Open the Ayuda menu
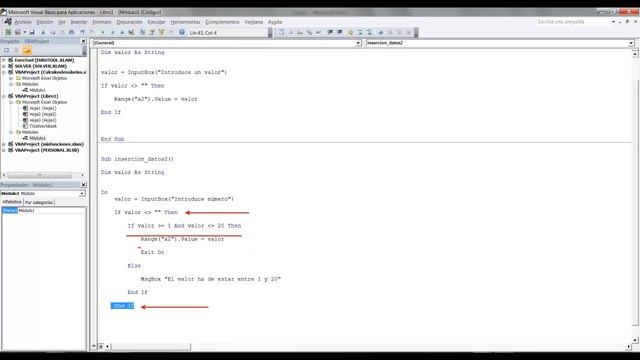The height and width of the screenshot is (360, 640). (275, 22)
